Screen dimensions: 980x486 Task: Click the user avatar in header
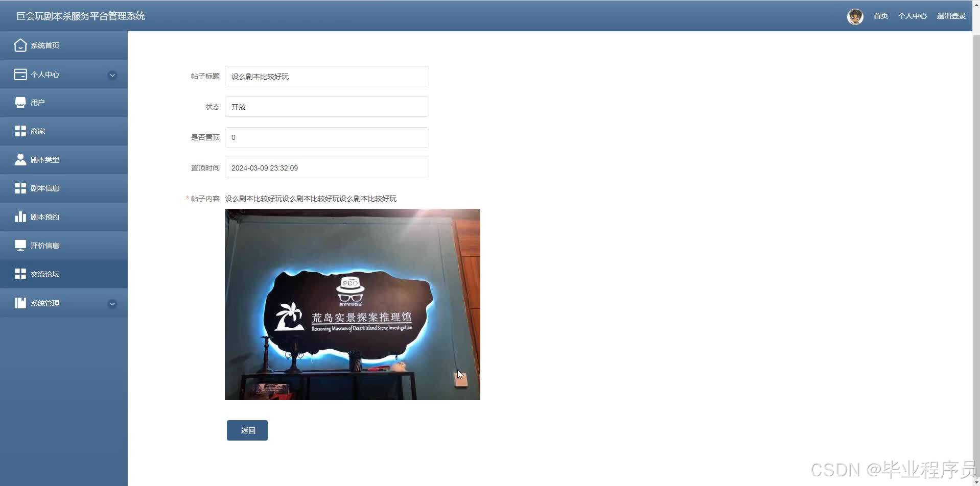pos(855,16)
